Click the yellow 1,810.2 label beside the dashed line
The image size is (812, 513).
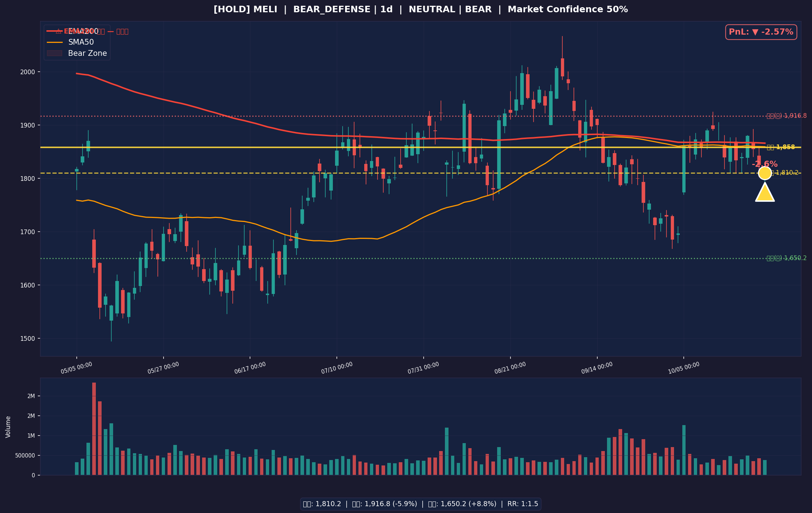click(784, 173)
